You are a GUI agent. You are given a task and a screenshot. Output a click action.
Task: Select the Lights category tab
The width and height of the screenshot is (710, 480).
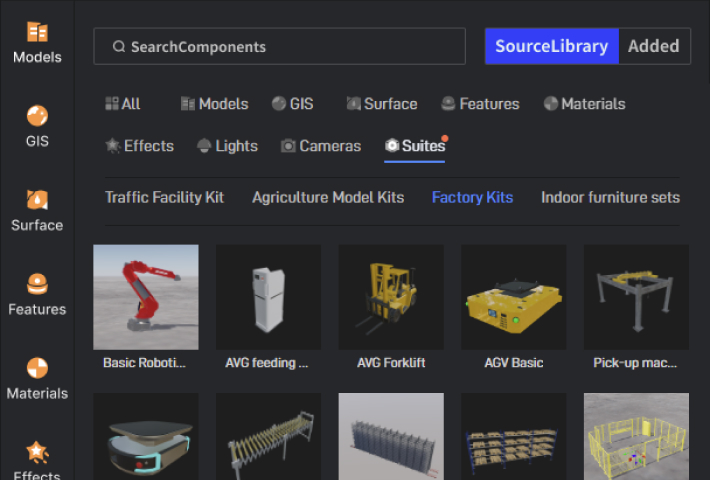click(x=227, y=146)
